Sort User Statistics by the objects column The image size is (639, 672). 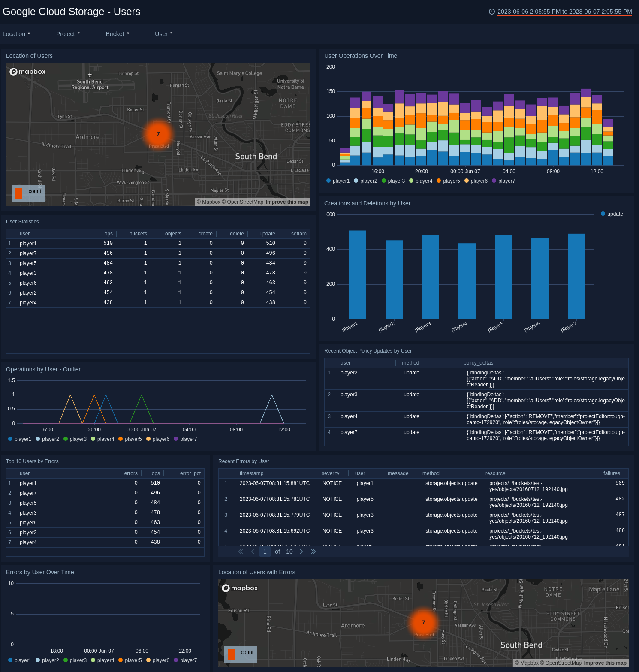173,234
